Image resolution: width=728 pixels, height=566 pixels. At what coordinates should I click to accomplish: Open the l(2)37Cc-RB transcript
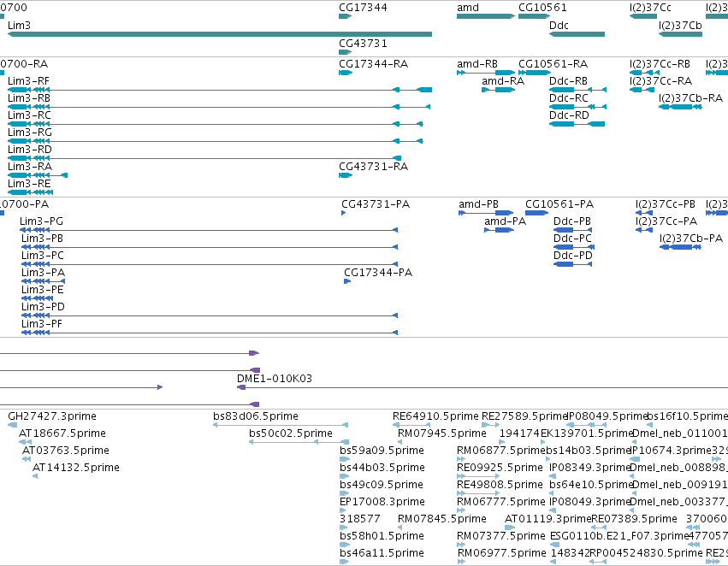[x=644, y=73]
